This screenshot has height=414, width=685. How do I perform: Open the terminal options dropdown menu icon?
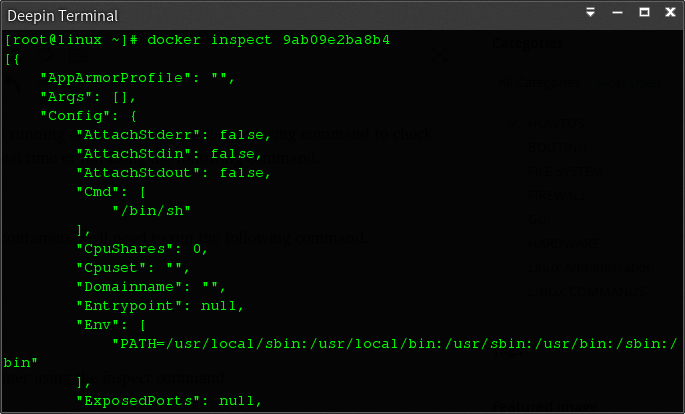[x=591, y=13]
